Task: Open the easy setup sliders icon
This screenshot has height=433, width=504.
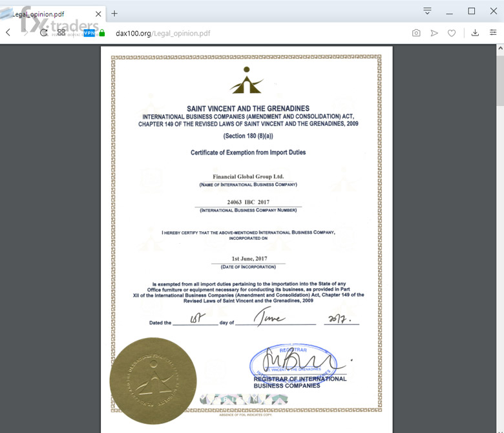Action: 493,32
